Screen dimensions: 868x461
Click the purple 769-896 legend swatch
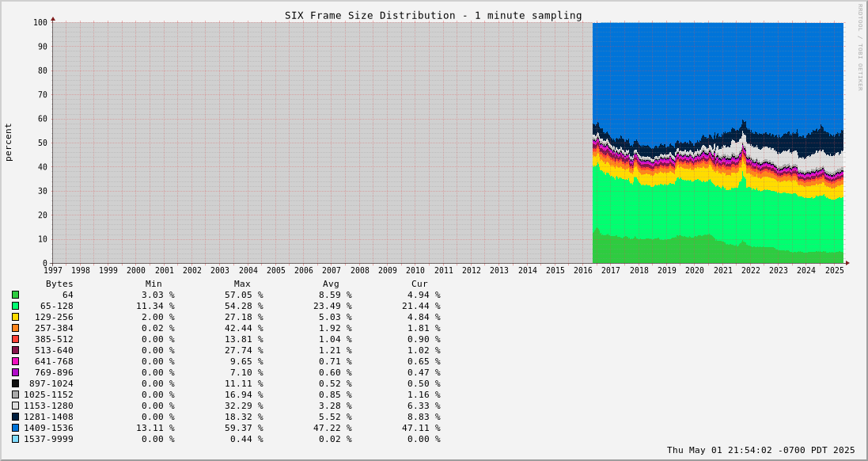click(x=16, y=372)
